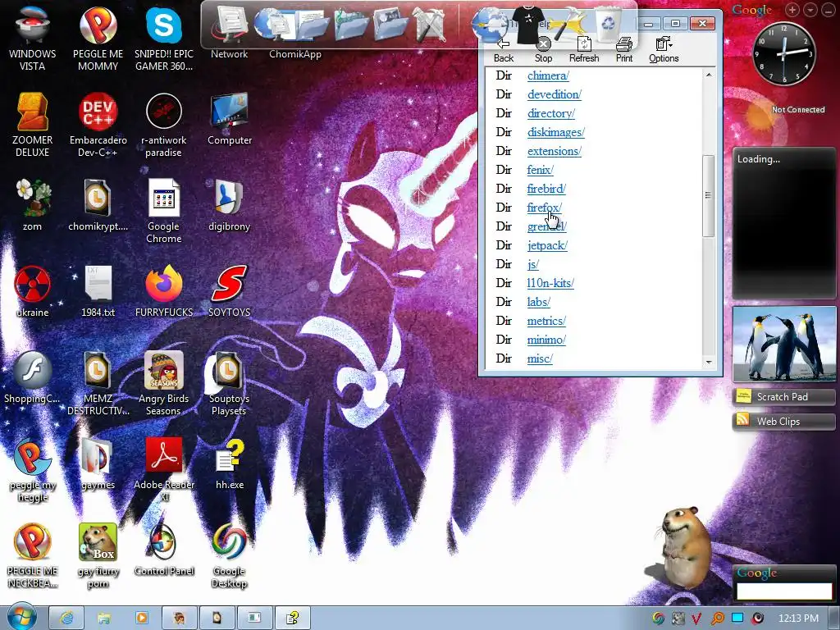Open the ChomikApp globe dock icon
This screenshot has width=840, height=630.
271,24
